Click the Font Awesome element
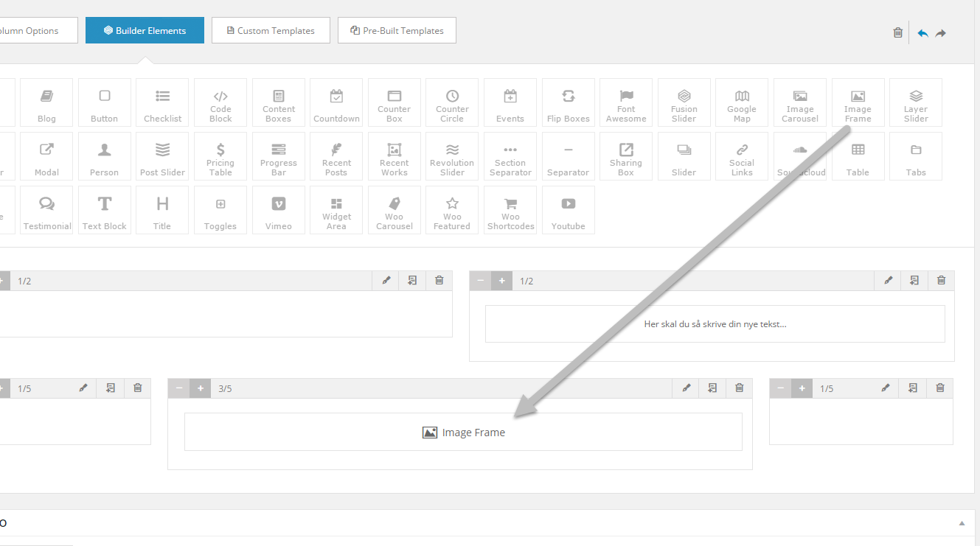The height and width of the screenshot is (546, 980). click(626, 103)
